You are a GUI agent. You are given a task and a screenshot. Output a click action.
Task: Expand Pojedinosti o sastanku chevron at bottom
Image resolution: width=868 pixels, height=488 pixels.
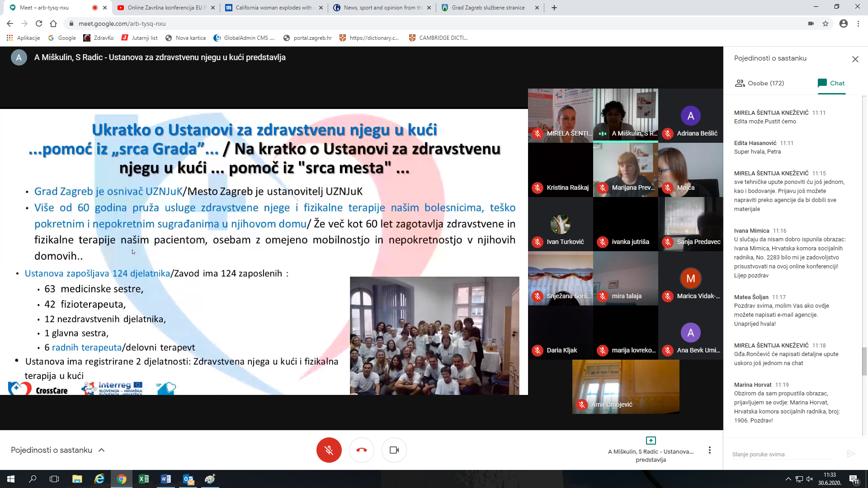(x=102, y=450)
